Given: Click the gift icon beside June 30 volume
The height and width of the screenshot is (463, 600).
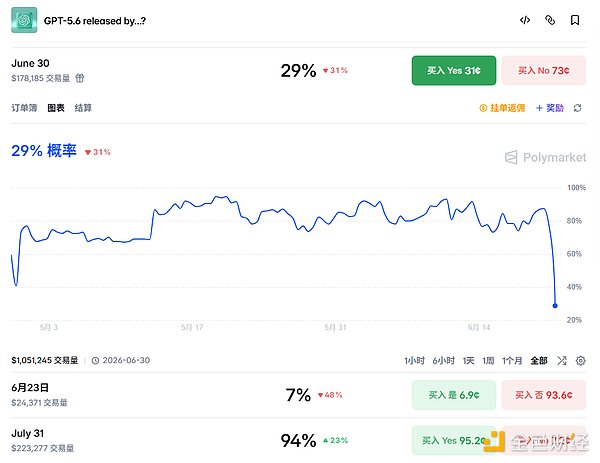Looking at the screenshot, I should tap(80, 78).
